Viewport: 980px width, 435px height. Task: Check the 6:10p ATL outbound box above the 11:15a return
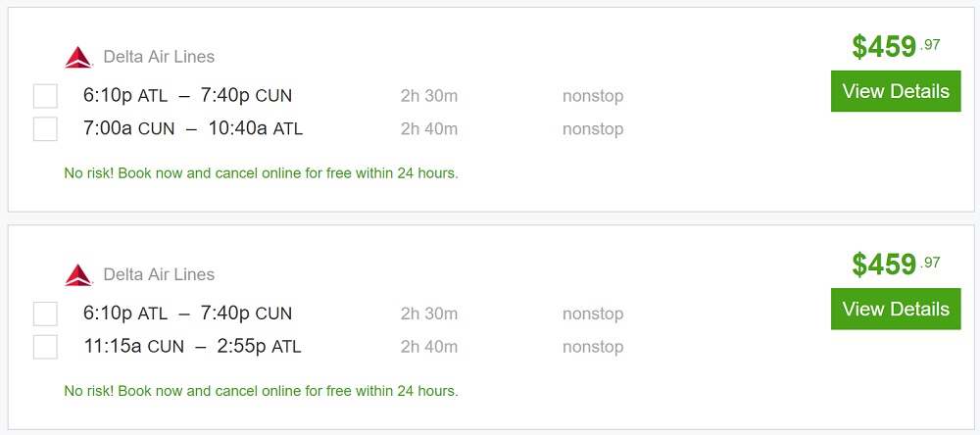coord(45,314)
